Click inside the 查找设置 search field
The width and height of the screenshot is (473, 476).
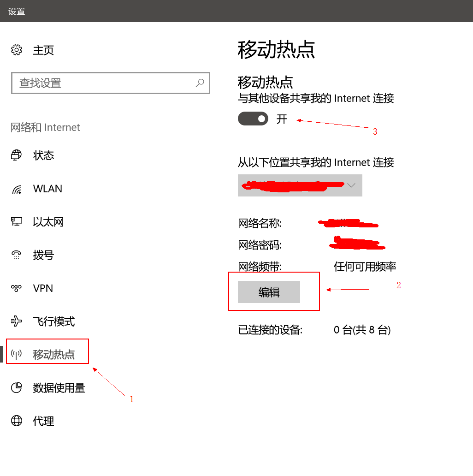pos(92,83)
